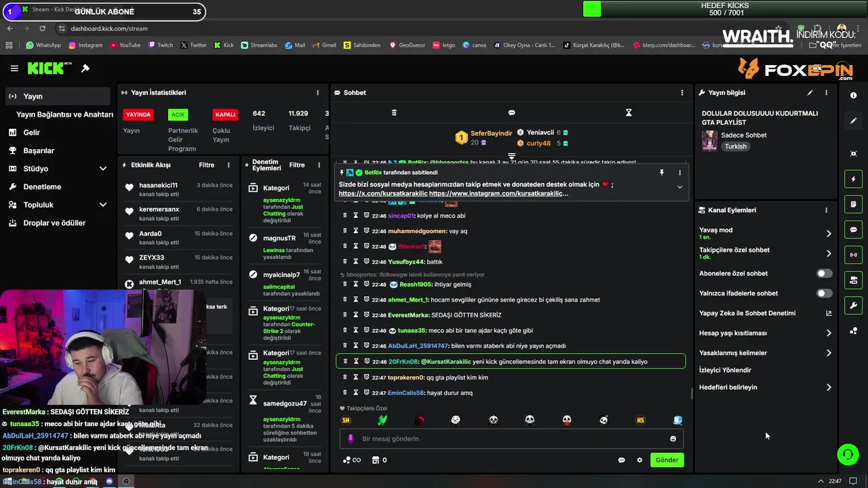The image size is (868, 488).
Task: Click the pencil icon in right toolbar
Action: 853,121
